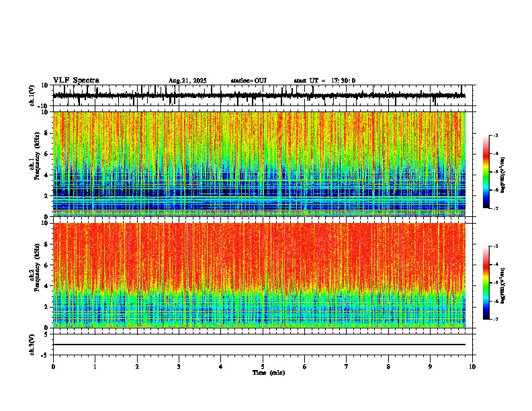Screen dimensions: 532x411
Task: Click the "-5" tick on ch.3(V) axis
Action: tap(46, 355)
